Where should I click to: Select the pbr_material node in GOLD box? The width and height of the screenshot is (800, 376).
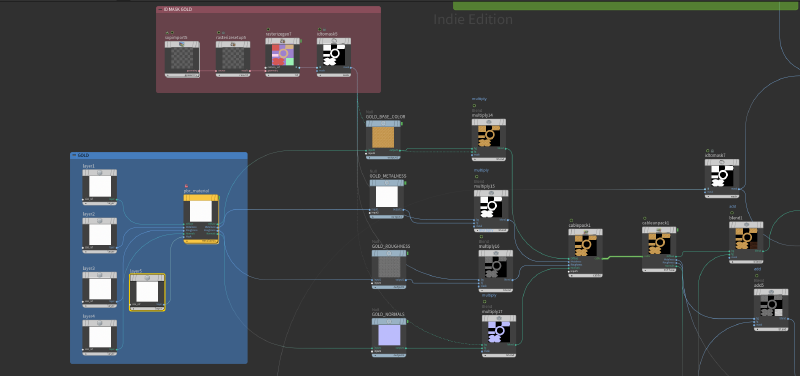tap(201, 219)
